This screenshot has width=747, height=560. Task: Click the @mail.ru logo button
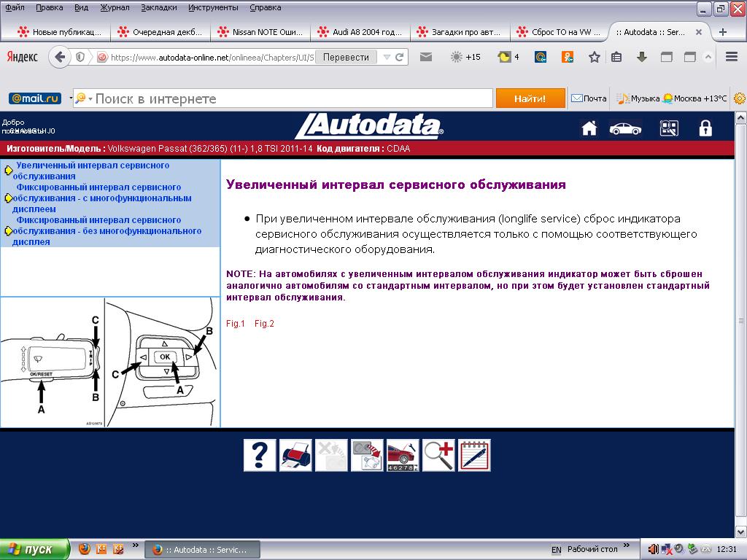35,98
